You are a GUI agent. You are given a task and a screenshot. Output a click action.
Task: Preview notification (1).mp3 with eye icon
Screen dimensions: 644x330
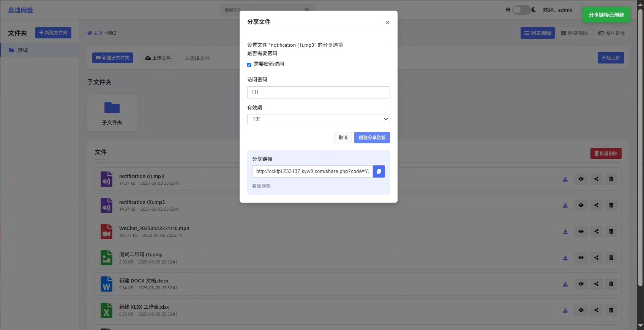(x=581, y=179)
